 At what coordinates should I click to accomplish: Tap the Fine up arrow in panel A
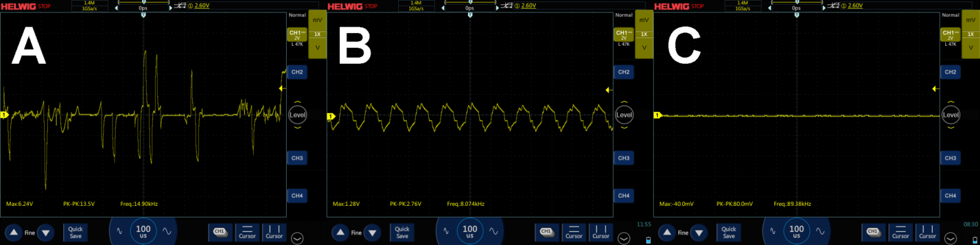(x=13, y=233)
